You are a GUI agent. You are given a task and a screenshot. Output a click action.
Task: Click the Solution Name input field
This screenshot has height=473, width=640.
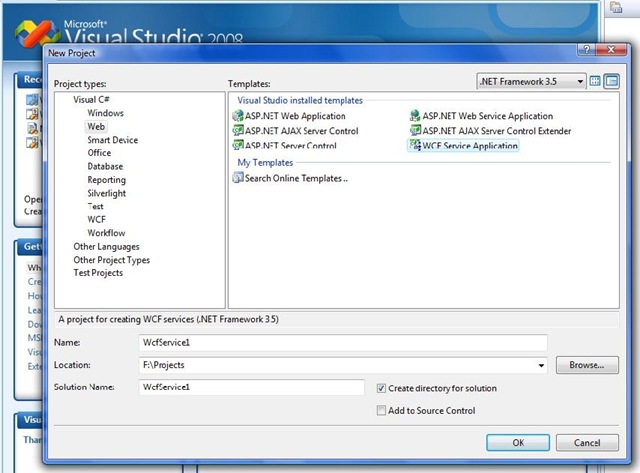click(x=251, y=387)
